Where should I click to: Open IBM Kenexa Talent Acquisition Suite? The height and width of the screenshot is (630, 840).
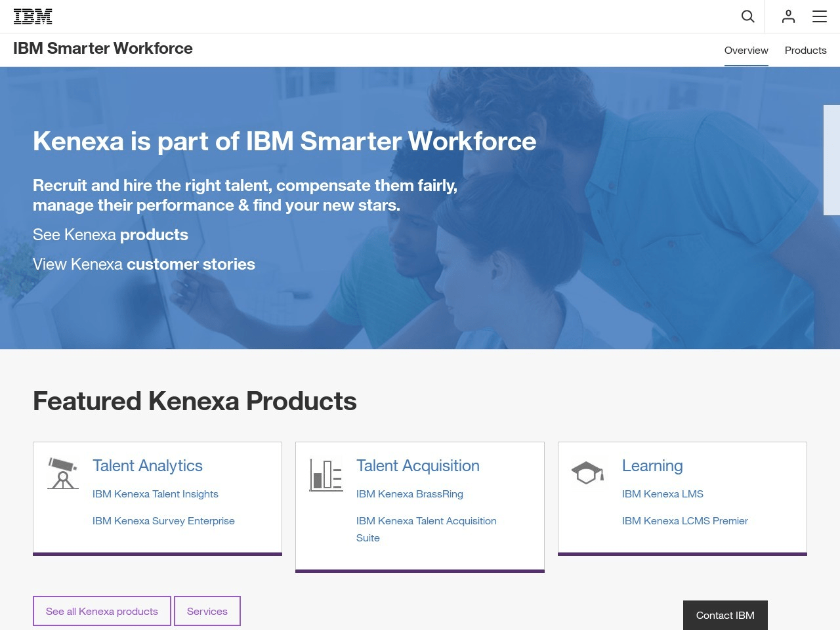click(x=427, y=529)
